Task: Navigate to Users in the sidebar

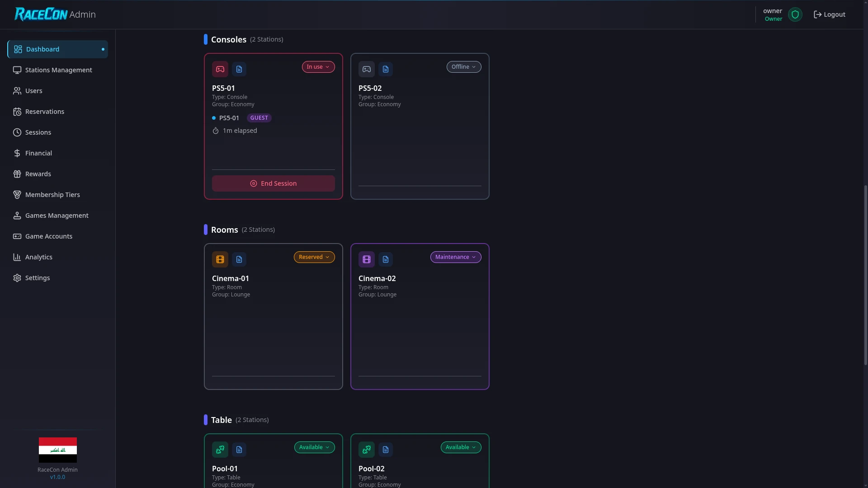Action: click(33, 91)
